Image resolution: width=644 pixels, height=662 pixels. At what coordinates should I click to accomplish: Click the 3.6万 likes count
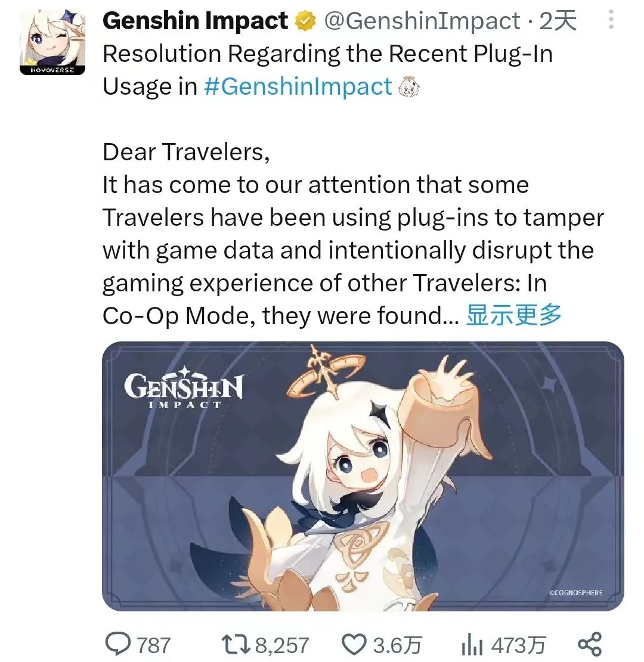[397, 645]
